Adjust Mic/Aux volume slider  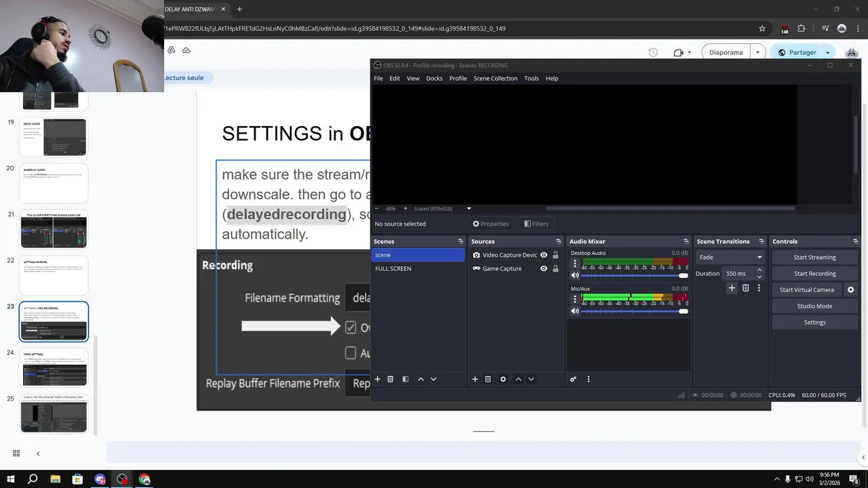[x=635, y=311]
